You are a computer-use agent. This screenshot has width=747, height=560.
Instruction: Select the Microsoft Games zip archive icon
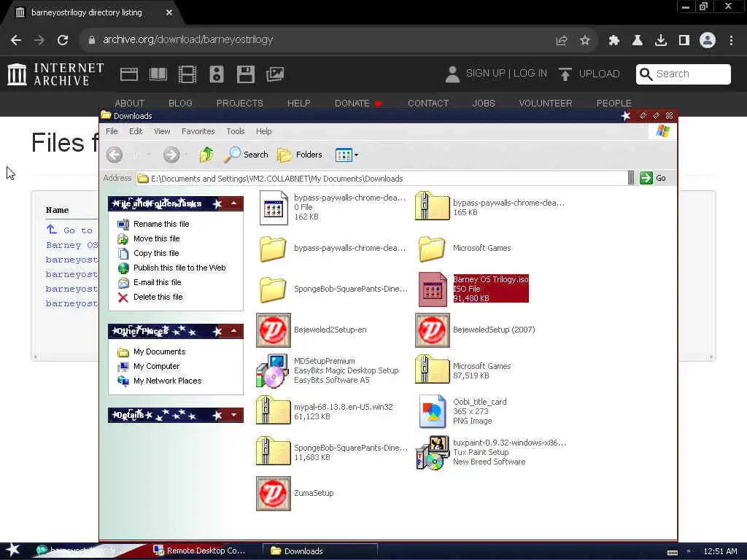432,370
